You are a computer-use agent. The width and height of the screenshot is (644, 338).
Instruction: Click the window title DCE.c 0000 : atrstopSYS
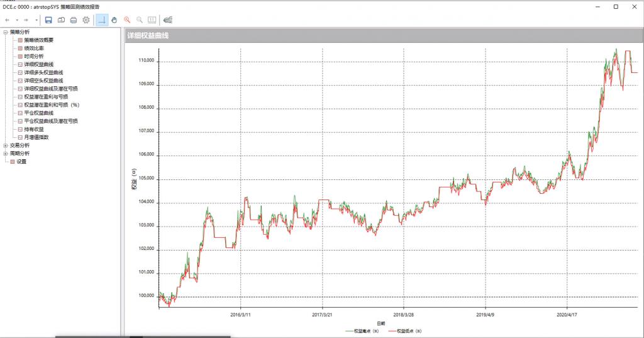click(x=52, y=7)
